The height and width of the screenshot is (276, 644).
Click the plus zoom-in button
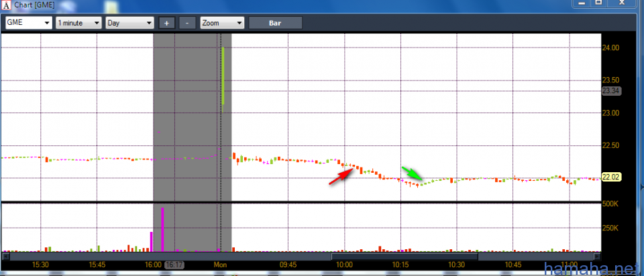[x=167, y=23]
